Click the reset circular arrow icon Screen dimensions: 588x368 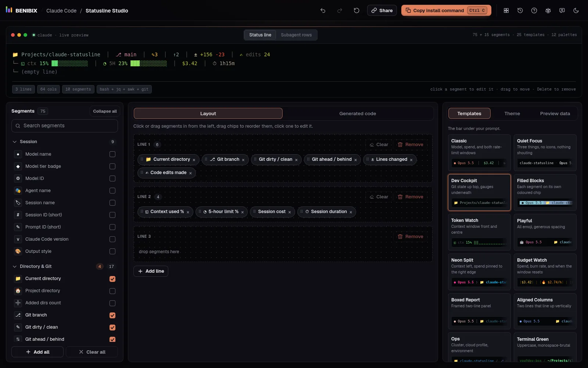click(356, 11)
